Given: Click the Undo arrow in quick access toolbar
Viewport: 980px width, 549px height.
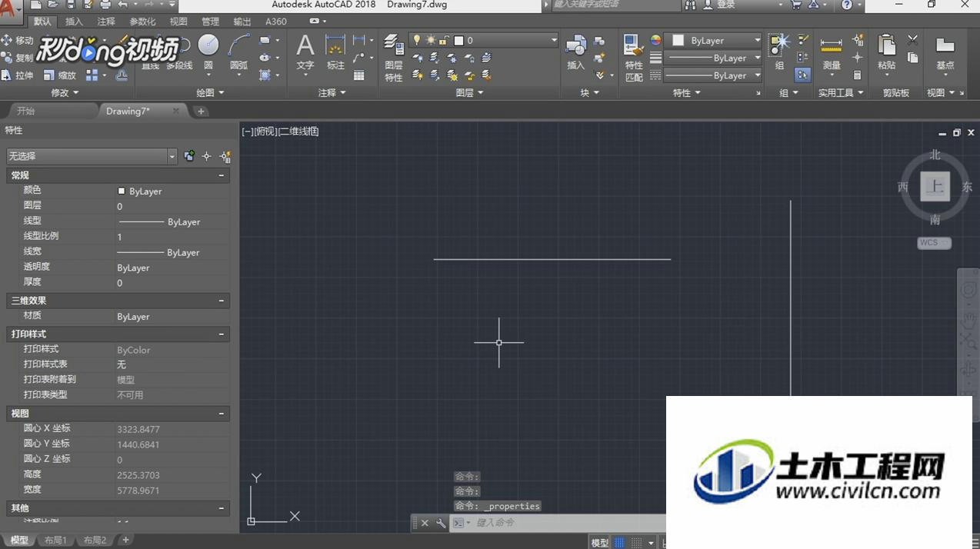Looking at the screenshot, I should point(123,5).
